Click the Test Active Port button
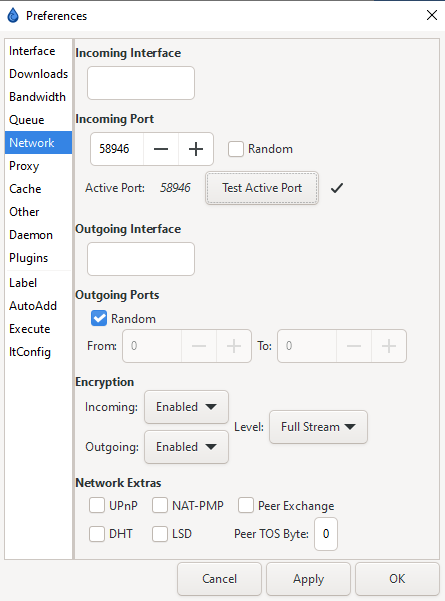 tap(262, 188)
